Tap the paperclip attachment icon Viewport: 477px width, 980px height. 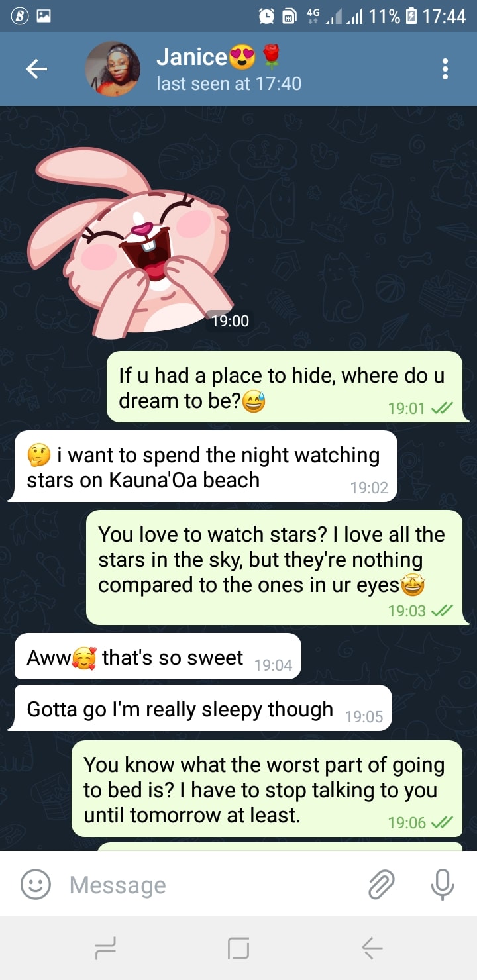[x=382, y=884]
